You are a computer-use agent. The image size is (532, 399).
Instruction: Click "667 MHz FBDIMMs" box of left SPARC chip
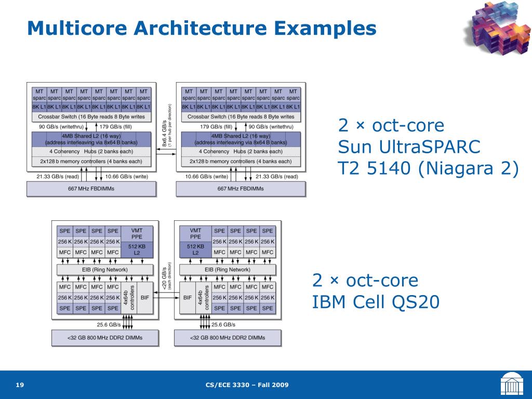click(91, 189)
